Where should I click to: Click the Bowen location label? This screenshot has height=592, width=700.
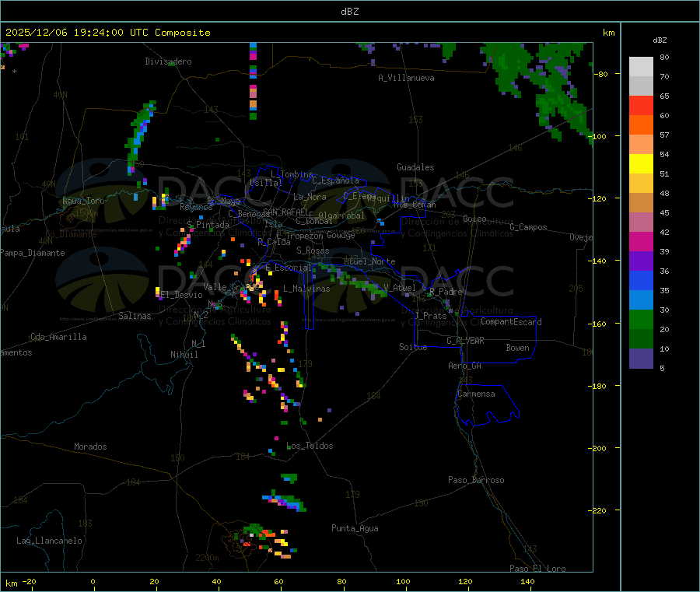click(x=518, y=348)
